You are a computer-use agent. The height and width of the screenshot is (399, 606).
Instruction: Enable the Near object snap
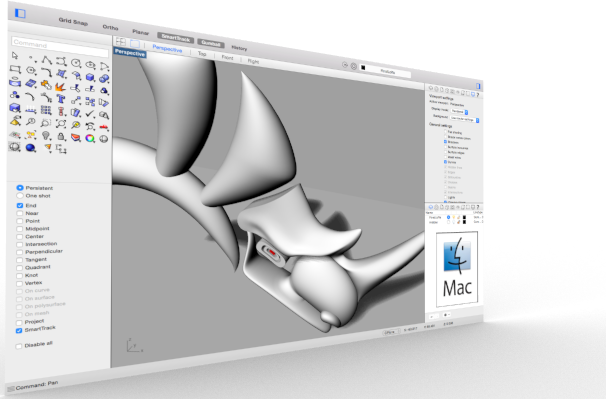click(20, 213)
